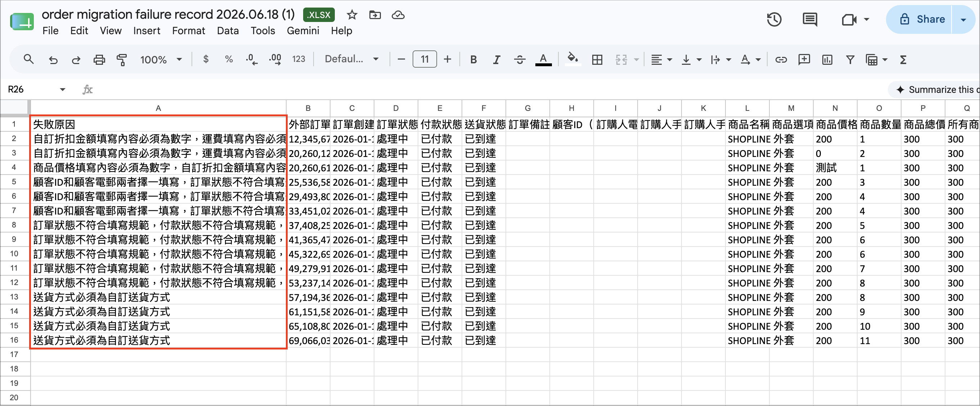Open the borders menu
This screenshot has height=406, width=980.
[x=597, y=60]
